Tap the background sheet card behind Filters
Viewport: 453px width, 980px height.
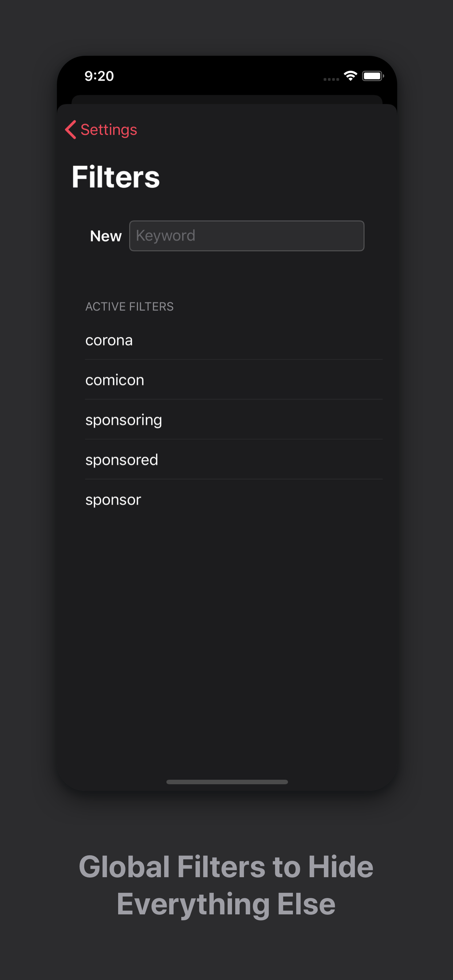[x=226, y=99]
